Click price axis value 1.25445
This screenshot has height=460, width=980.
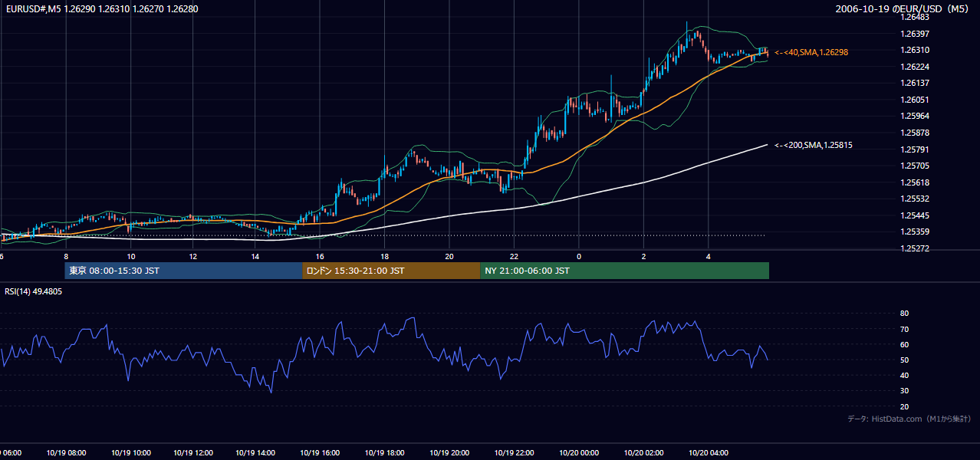point(916,215)
